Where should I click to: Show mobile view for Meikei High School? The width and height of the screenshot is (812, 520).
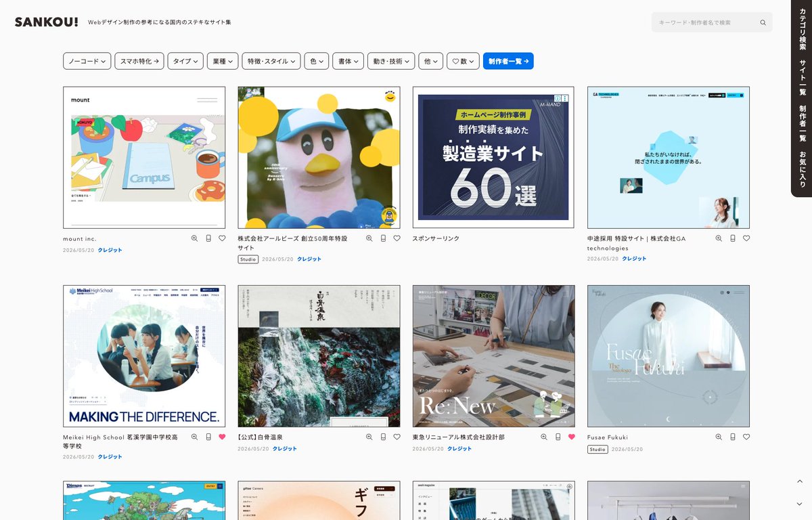pos(208,437)
